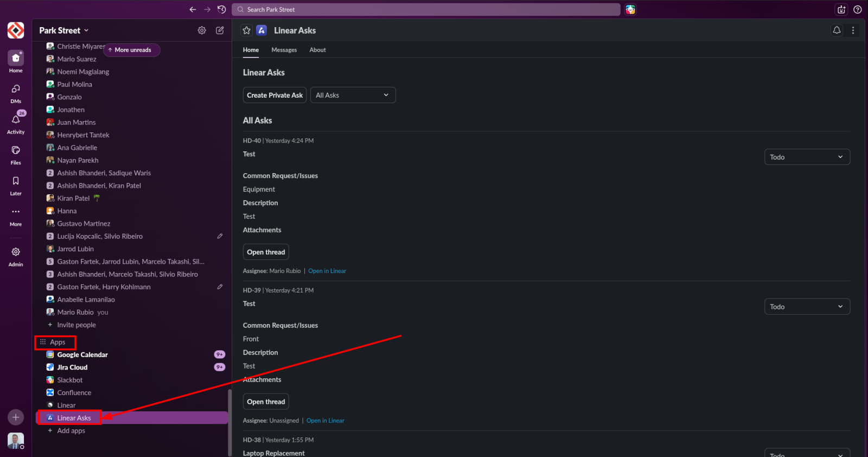The height and width of the screenshot is (457, 868).
Task: Open the Todo status dropdown for HD-40
Action: pos(807,157)
